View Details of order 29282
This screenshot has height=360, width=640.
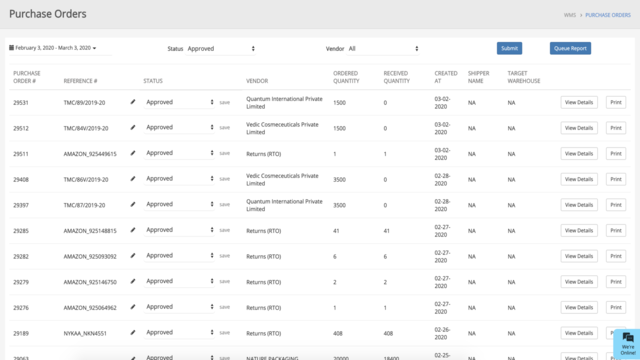tap(579, 256)
